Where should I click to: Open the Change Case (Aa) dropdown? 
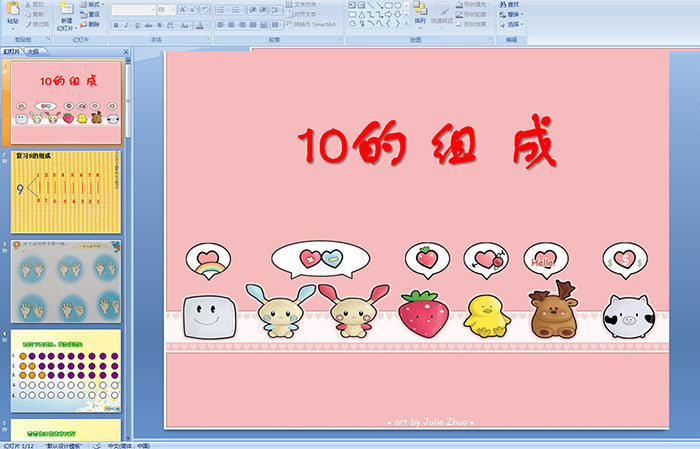coord(185,25)
